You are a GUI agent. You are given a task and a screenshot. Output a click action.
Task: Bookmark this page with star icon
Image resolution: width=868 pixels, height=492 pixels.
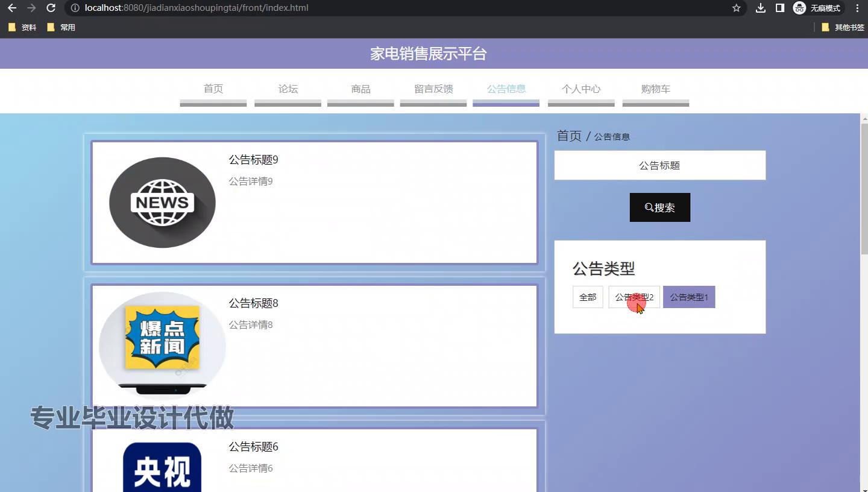point(736,8)
